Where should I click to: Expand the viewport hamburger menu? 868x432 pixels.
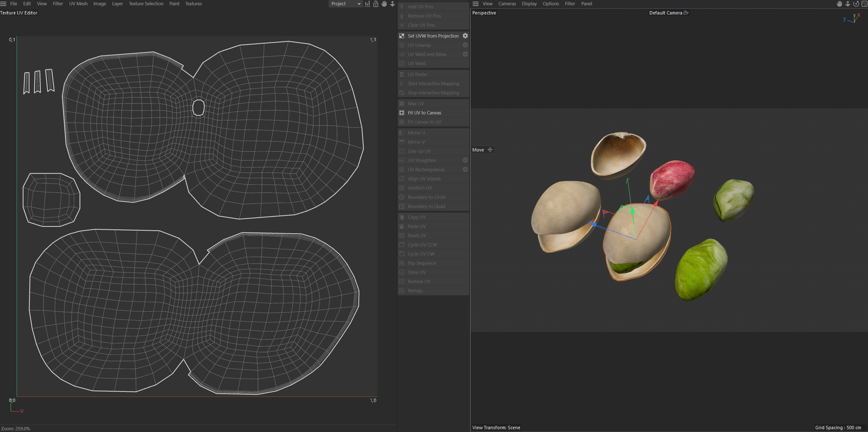[475, 4]
